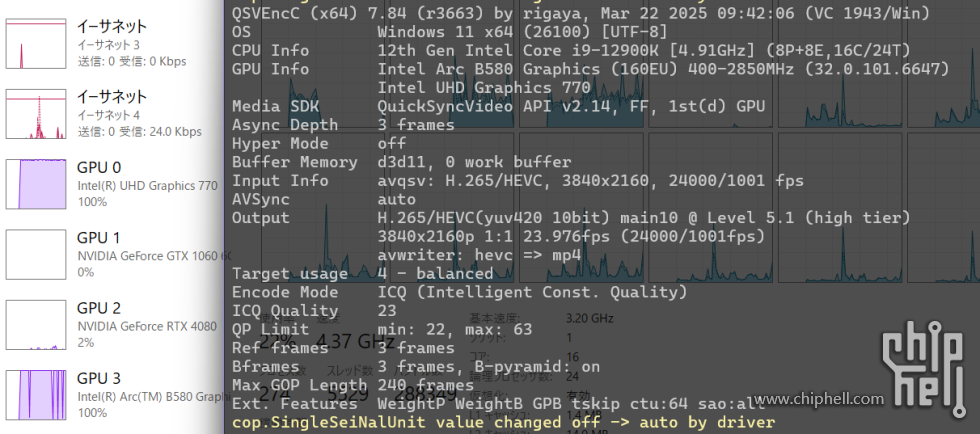Click the 'Async Depth 3 frames' line
980x434 pixels.
pos(343,125)
